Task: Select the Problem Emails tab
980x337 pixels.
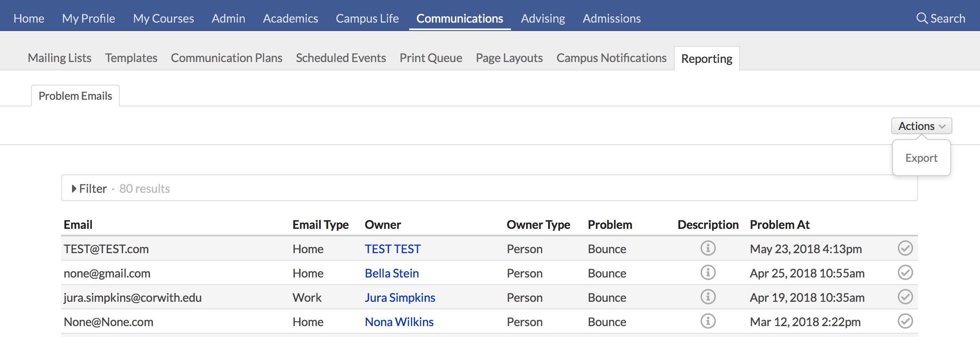Action: (x=75, y=96)
